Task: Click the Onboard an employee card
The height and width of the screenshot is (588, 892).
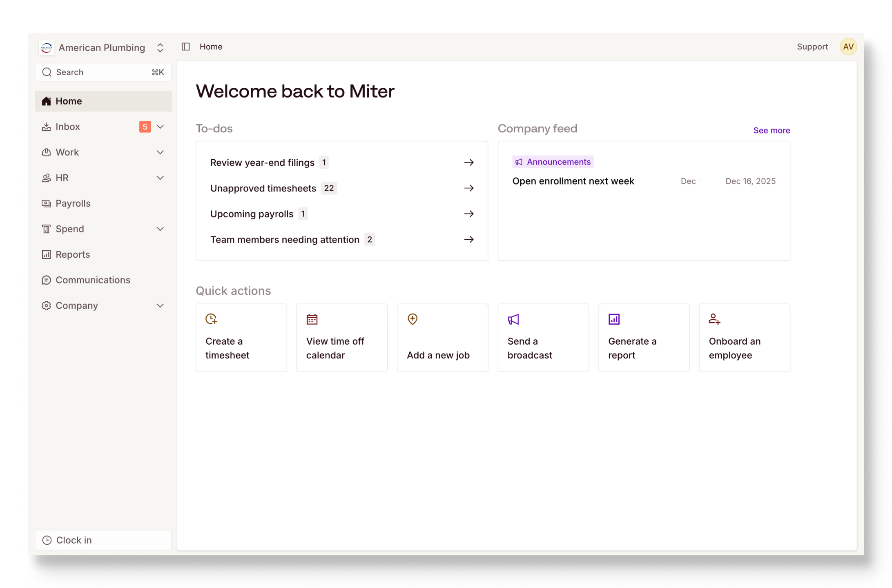Action: point(745,338)
